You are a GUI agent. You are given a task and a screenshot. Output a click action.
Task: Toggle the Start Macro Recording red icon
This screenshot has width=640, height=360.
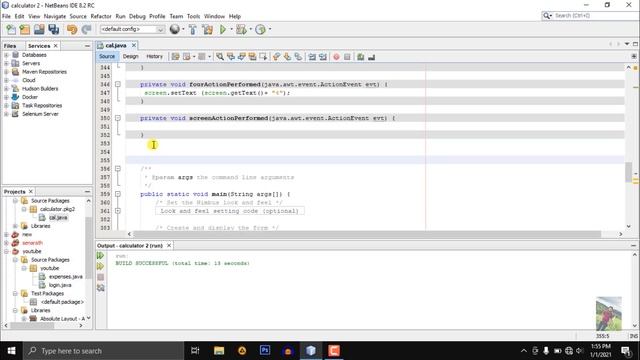tap(336, 57)
